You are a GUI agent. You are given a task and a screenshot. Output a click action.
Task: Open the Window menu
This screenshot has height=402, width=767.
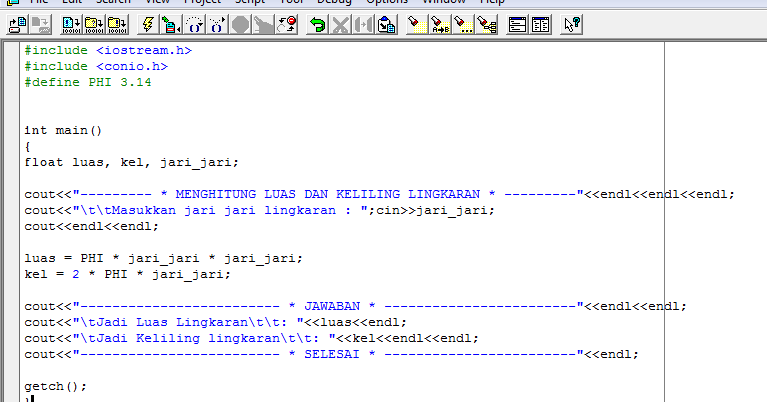[x=444, y=2]
